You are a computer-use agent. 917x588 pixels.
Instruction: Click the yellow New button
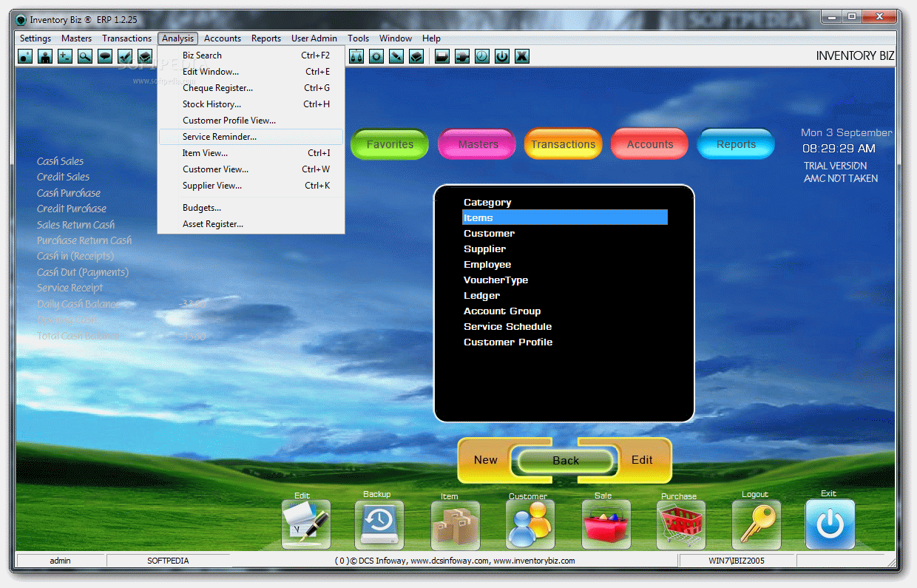(486, 460)
